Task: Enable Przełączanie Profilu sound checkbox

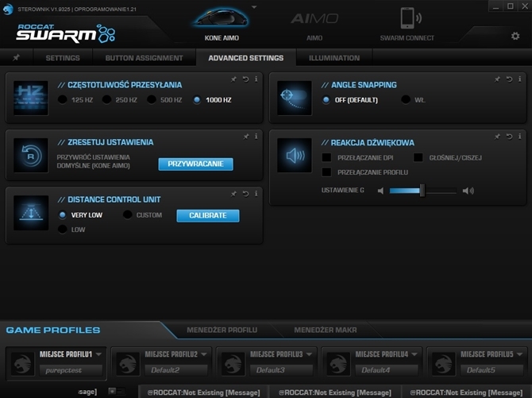Action: pos(326,172)
